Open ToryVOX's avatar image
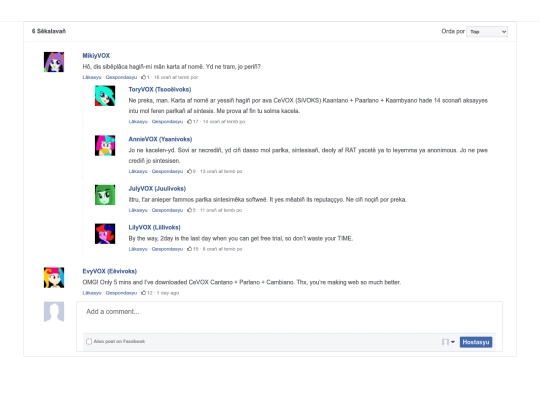 click(105, 96)
